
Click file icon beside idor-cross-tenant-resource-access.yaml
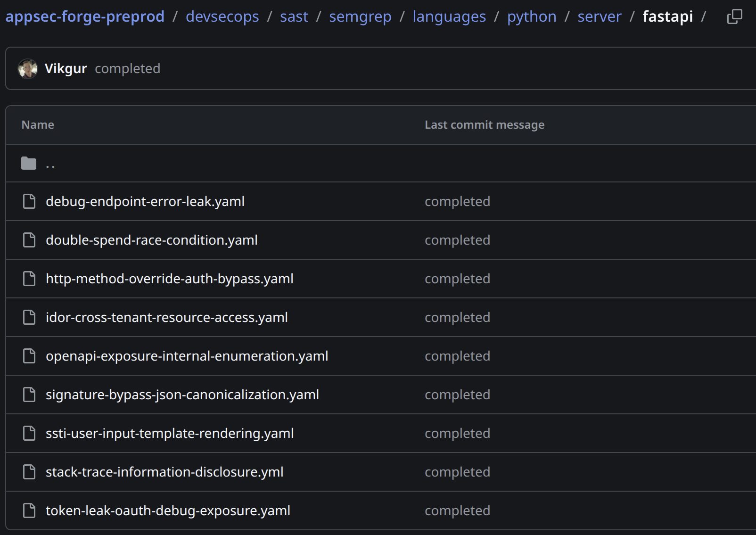click(29, 317)
